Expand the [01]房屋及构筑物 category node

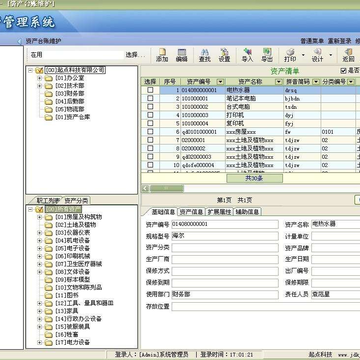[39, 217]
